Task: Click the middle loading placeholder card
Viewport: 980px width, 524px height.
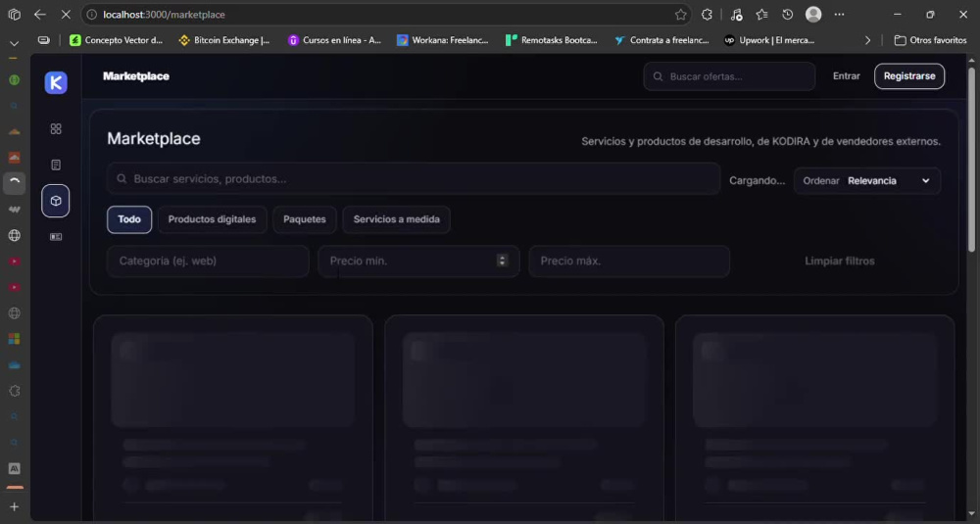Action: [523, 418]
